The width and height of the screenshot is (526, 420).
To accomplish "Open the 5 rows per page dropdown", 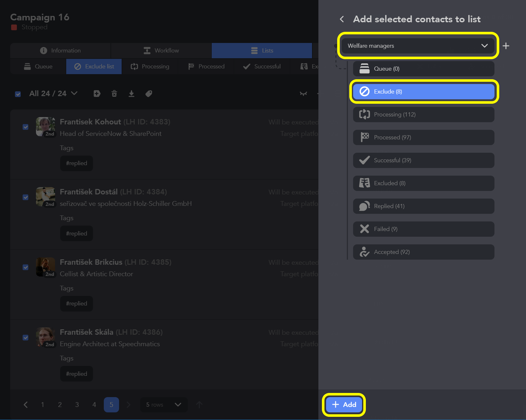I will point(163,404).
